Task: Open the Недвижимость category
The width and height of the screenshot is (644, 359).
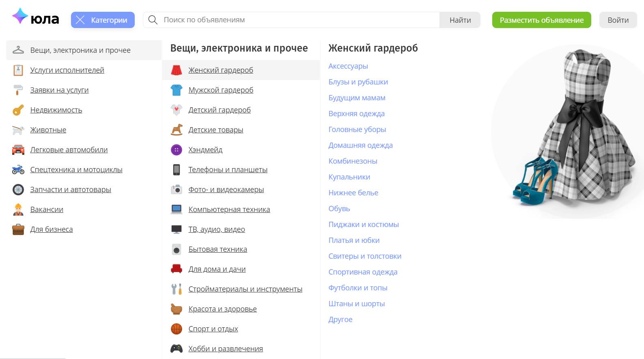Action: click(x=56, y=110)
